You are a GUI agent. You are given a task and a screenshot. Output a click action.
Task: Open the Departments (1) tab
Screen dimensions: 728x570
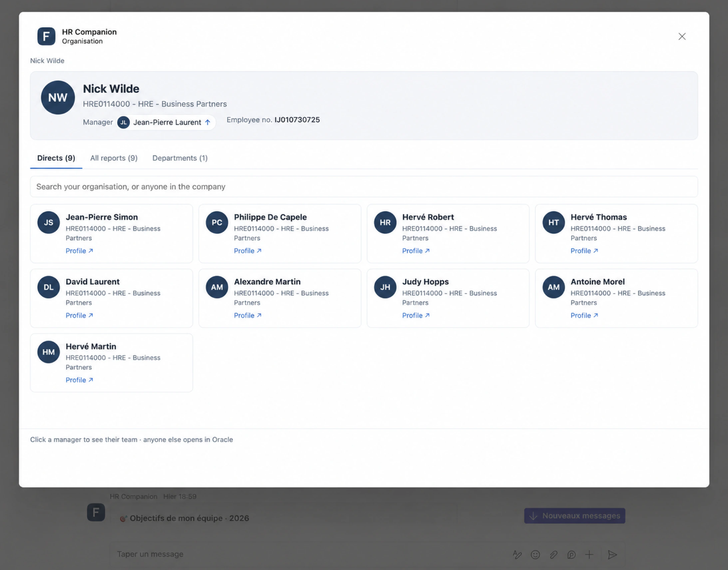coord(180,158)
